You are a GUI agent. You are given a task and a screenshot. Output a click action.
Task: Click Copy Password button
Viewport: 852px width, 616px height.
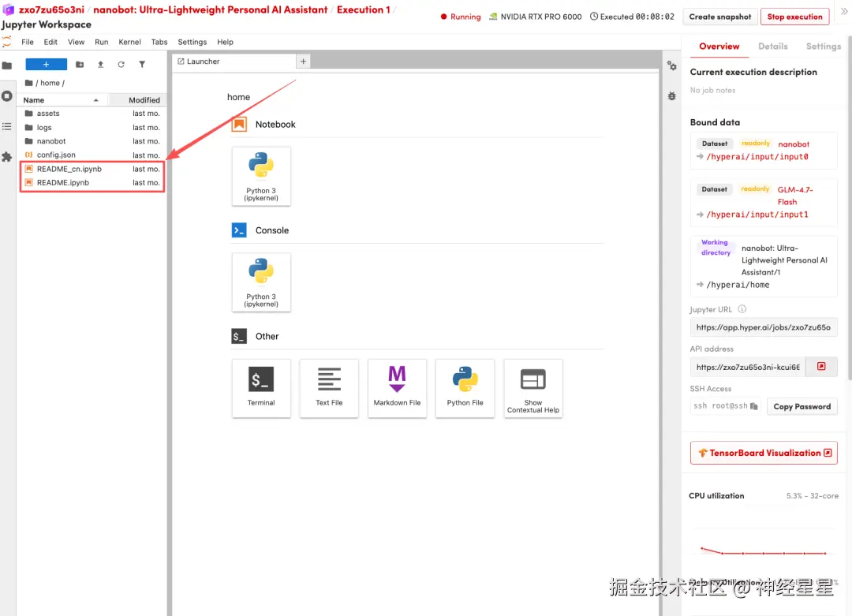coord(802,406)
